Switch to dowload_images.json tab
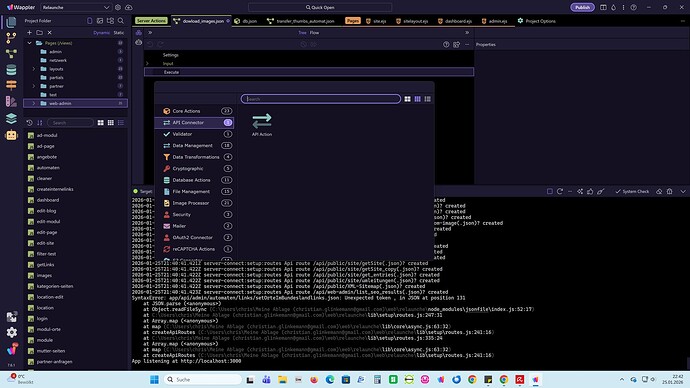The width and height of the screenshot is (690, 388). pos(203,21)
